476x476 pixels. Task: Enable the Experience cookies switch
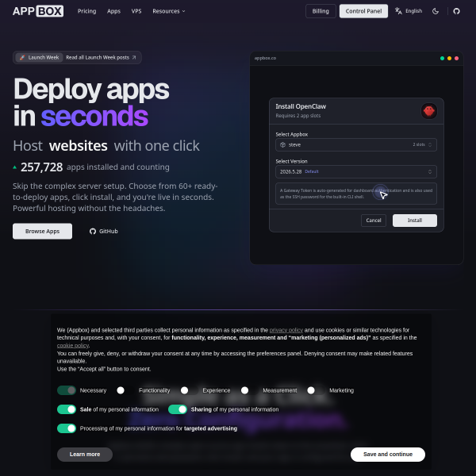click(189, 390)
